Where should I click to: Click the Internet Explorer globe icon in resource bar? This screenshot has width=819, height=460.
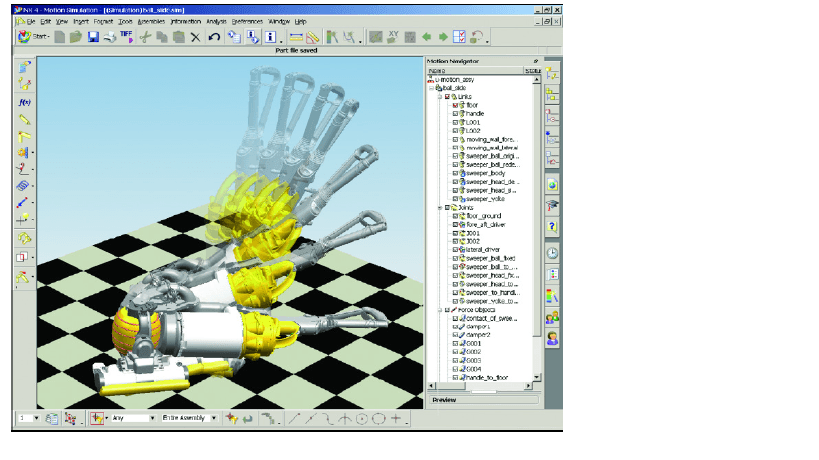coord(552,185)
